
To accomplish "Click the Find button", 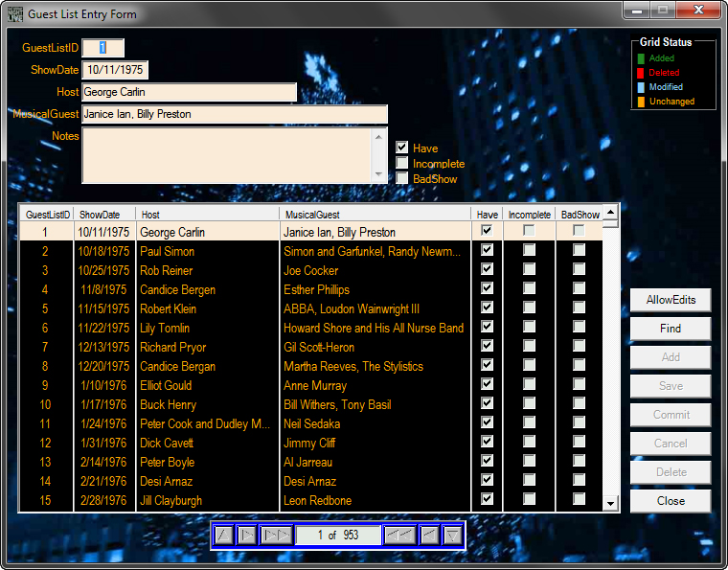I will point(671,329).
